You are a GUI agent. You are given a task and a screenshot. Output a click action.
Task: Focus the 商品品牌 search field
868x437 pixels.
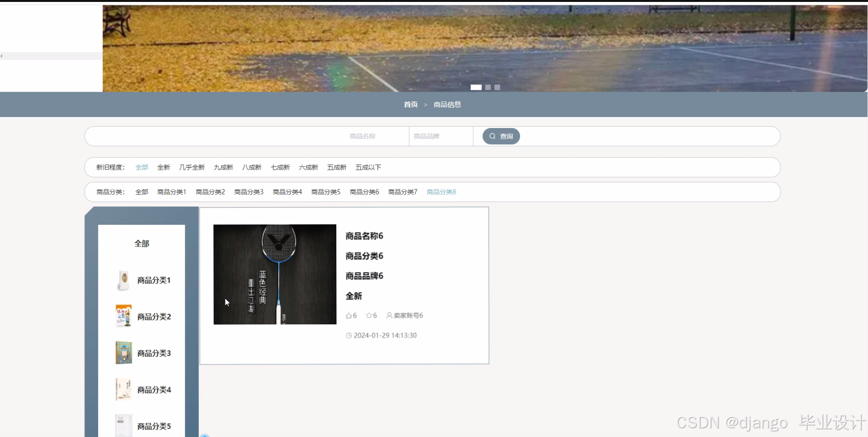[x=441, y=136]
